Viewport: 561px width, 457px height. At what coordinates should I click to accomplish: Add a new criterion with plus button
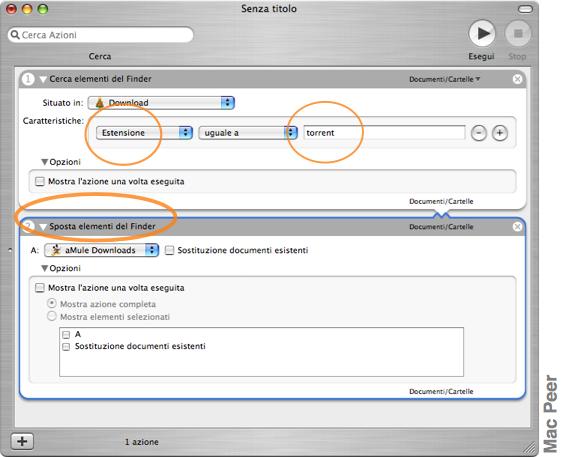(x=500, y=133)
